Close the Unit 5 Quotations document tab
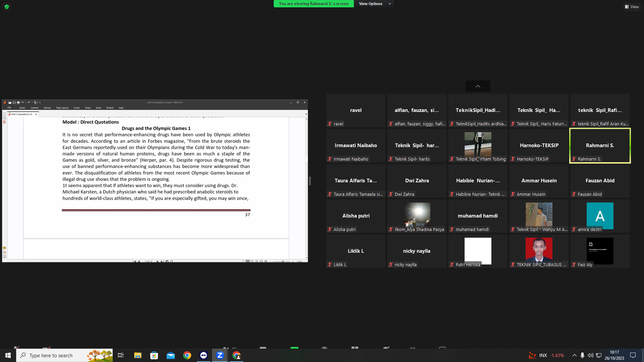 tap(36, 114)
